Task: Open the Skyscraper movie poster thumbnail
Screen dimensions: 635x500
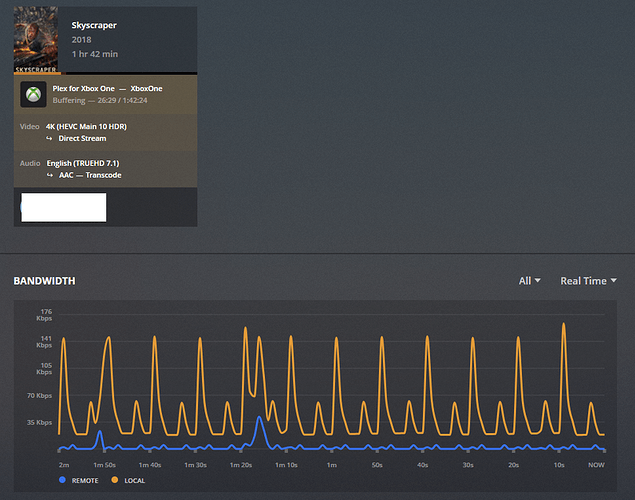Action: pyautogui.click(x=36, y=39)
